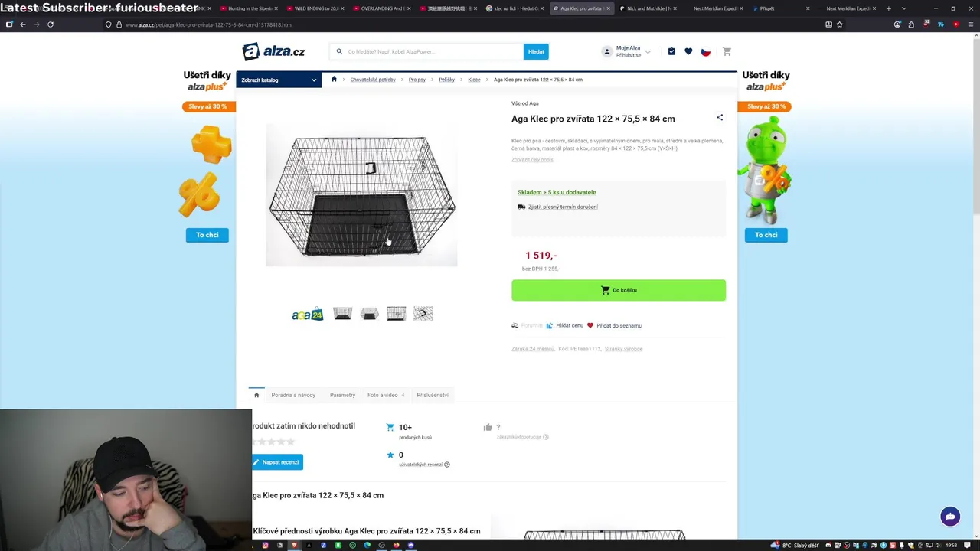Select the second cage thumbnail image
Screen dimensions: 980x551
(x=369, y=314)
